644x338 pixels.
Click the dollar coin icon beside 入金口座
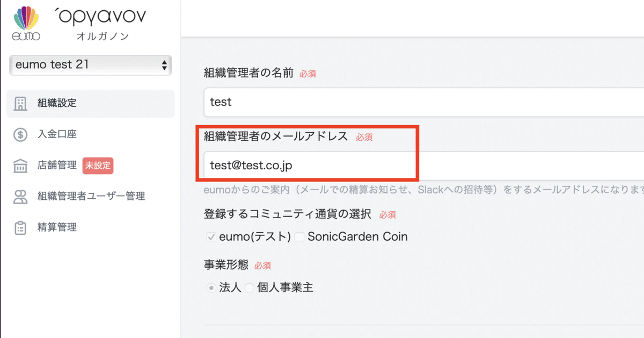20,135
